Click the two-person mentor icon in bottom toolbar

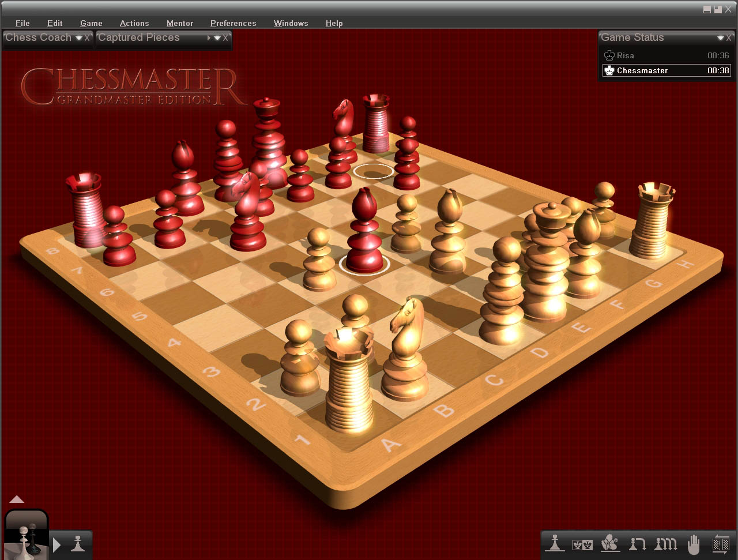point(609,543)
